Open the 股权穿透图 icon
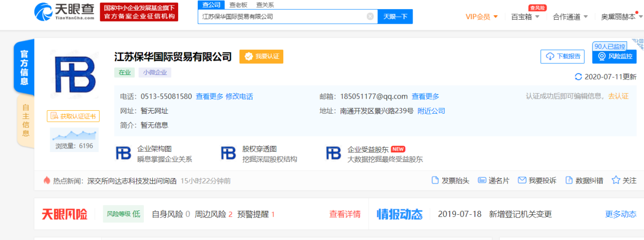The image size is (644, 240). tap(228, 153)
